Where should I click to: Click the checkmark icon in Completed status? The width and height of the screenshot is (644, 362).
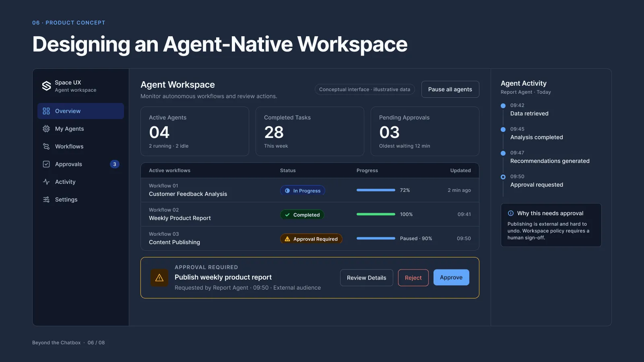[287, 215]
